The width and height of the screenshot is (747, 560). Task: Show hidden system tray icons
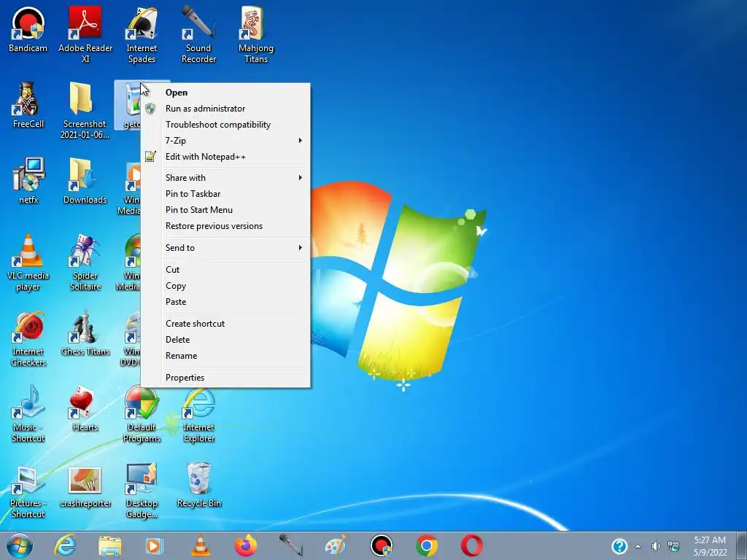pos(638,547)
